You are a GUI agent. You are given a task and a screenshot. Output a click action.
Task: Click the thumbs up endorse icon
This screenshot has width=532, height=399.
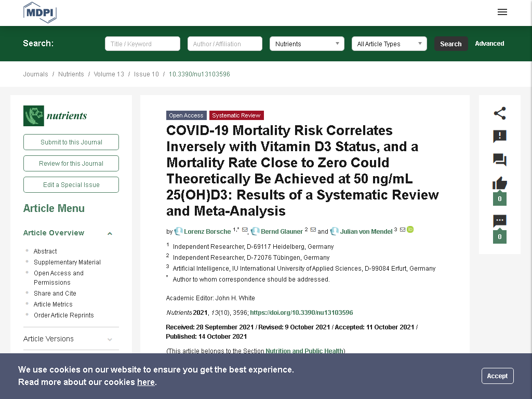[499, 183]
